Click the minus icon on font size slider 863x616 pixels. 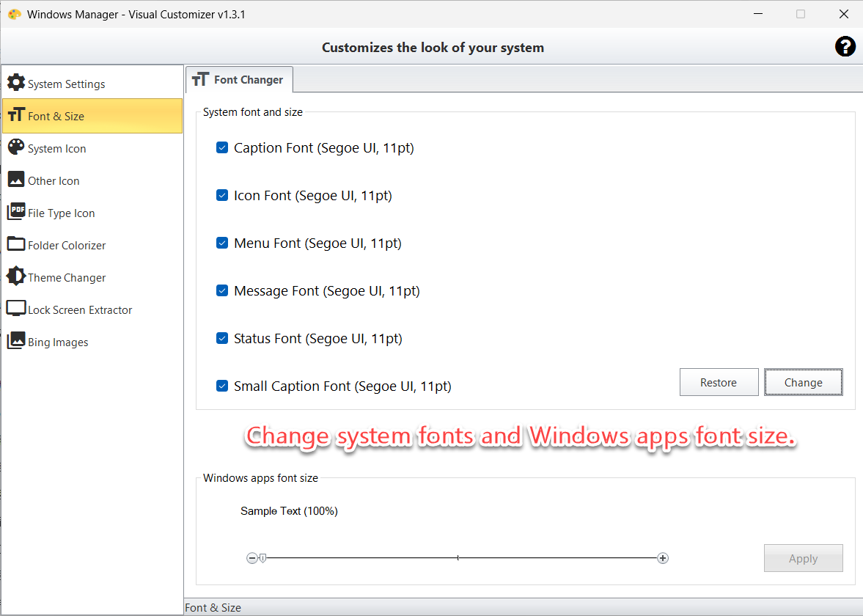pyautogui.click(x=252, y=558)
